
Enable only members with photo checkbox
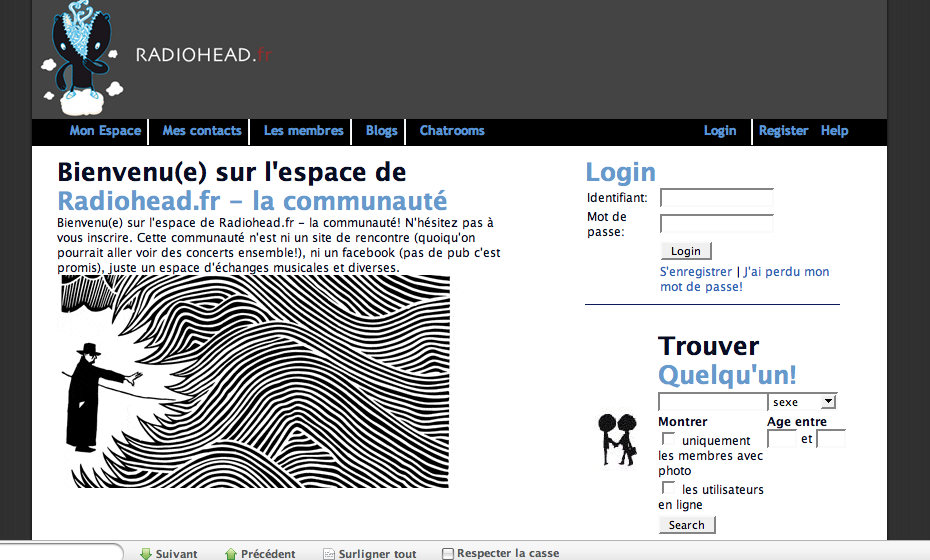[x=668, y=439]
